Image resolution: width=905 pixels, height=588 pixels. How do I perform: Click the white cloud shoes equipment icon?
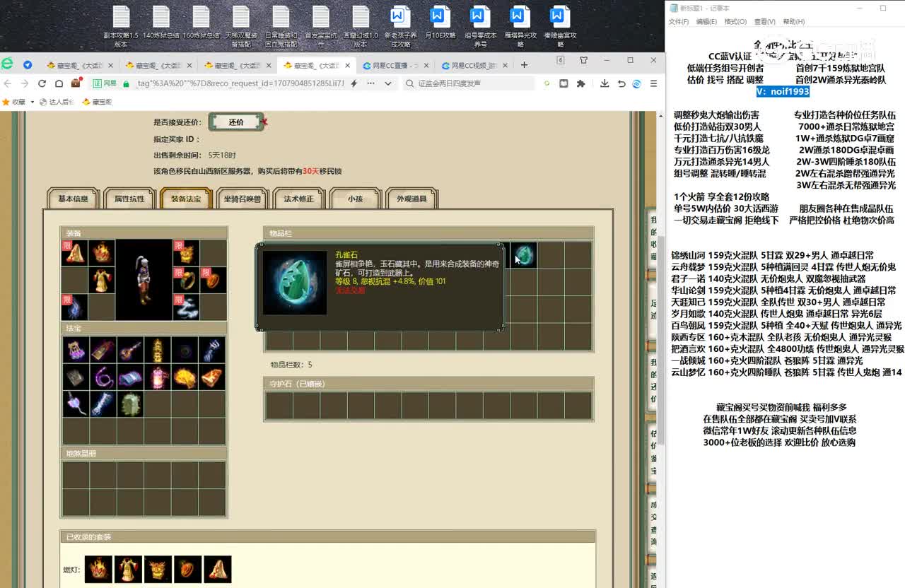(x=186, y=307)
